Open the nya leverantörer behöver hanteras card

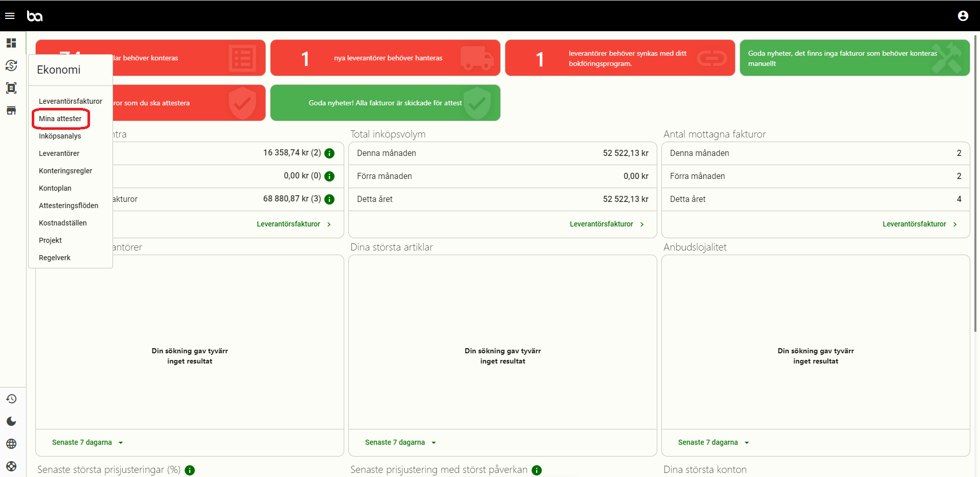click(385, 58)
